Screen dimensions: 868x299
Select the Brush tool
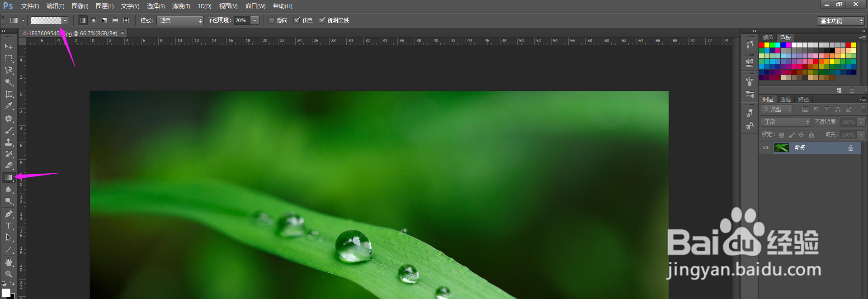[9, 130]
